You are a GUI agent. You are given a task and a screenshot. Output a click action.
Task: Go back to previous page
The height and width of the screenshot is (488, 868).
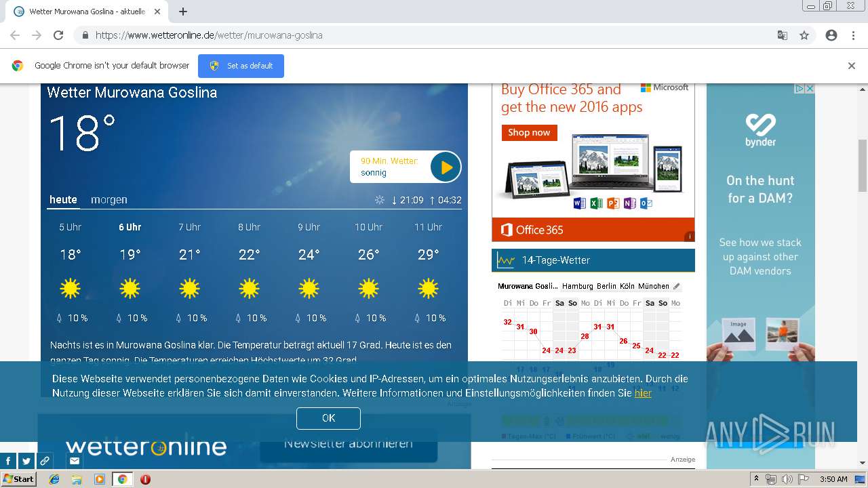(15, 35)
